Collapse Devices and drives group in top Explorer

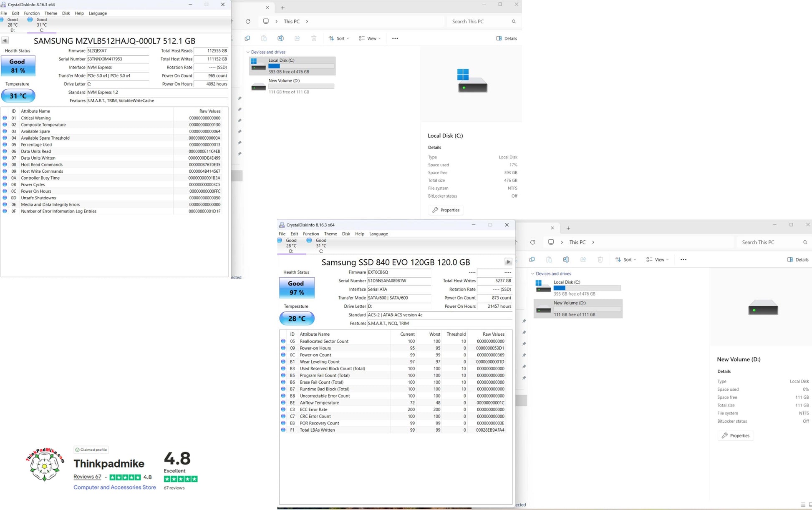pos(248,52)
